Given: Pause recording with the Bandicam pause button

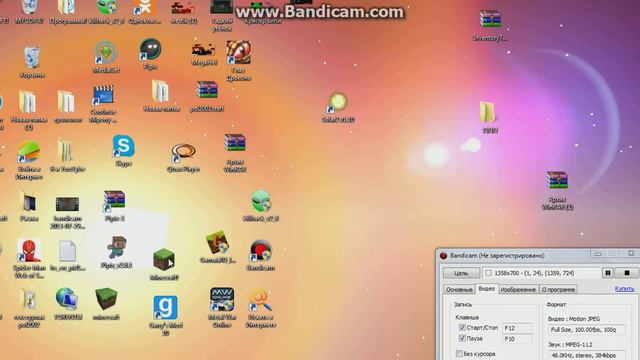Looking at the screenshot, I should [x=608, y=273].
